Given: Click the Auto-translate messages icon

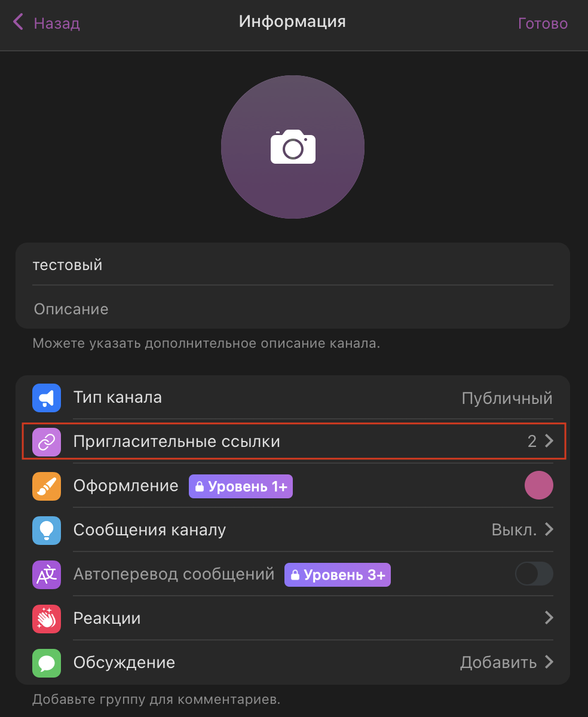Looking at the screenshot, I should pos(47,575).
